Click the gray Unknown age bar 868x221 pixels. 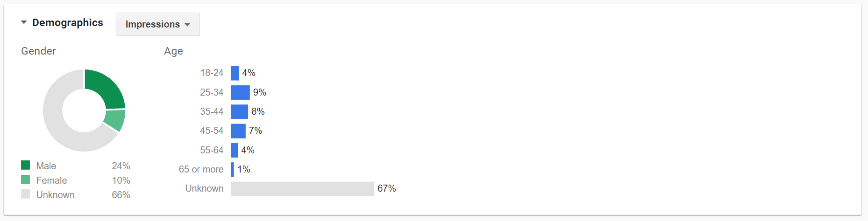pyautogui.click(x=302, y=188)
